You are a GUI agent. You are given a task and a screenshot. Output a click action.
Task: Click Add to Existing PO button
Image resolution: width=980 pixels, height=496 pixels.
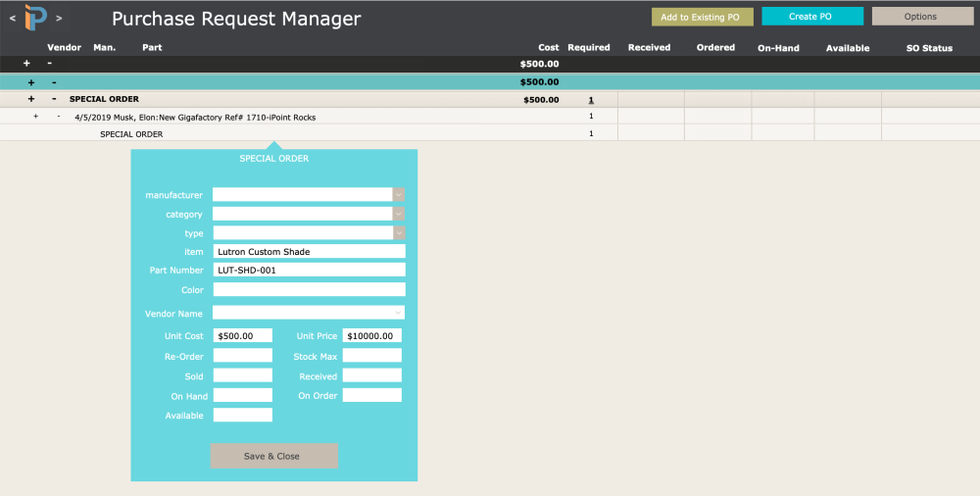click(703, 17)
